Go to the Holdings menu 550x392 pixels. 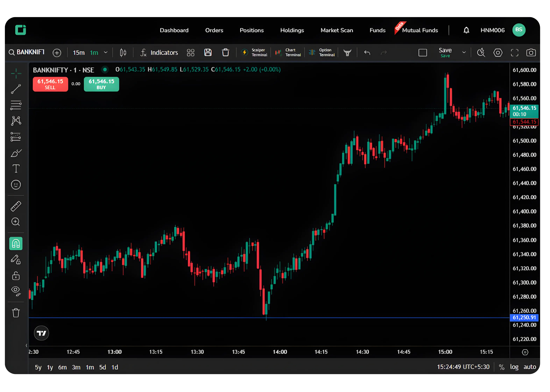pos(292,30)
